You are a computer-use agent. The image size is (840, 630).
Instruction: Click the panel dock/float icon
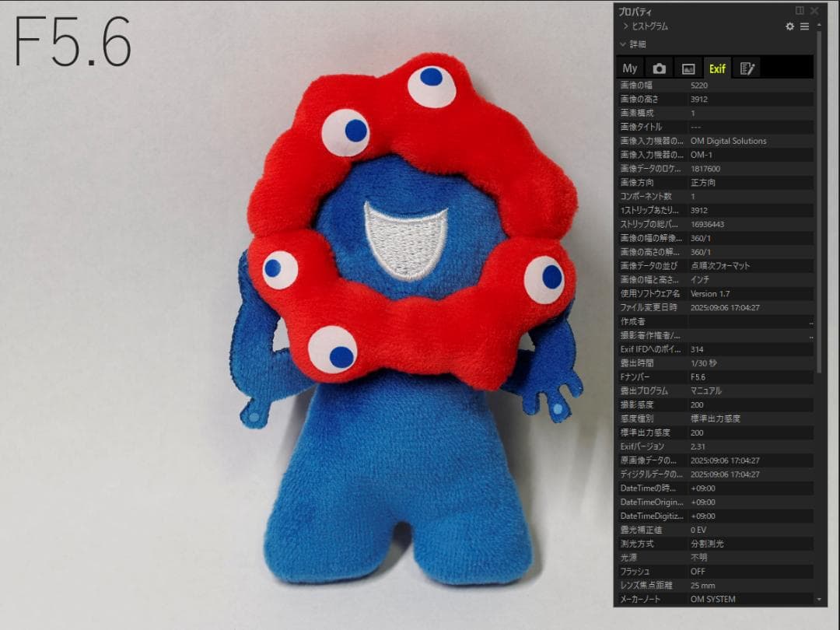[x=800, y=11]
